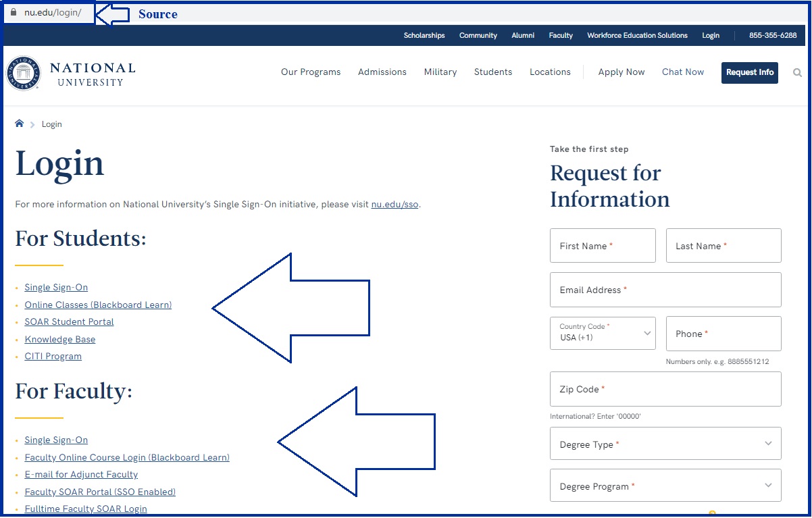The height and width of the screenshot is (518, 812).
Task: Open the CITI Program link
Action: tap(53, 357)
